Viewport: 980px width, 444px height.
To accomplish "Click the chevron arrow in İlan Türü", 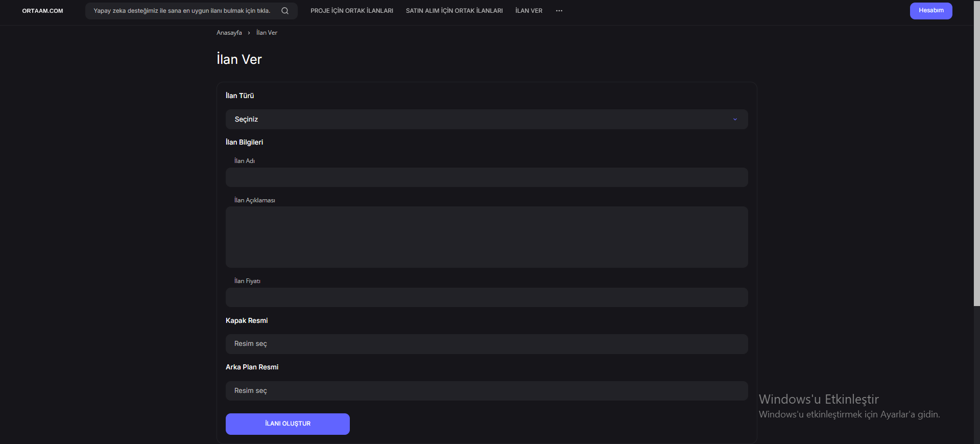I will tap(735, 120).
